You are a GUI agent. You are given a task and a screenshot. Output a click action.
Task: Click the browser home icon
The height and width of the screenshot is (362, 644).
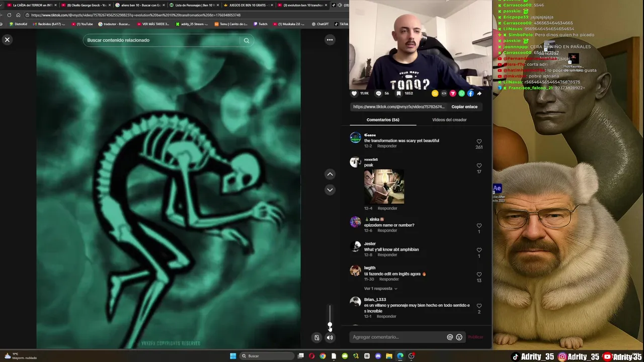pos(18,15)
